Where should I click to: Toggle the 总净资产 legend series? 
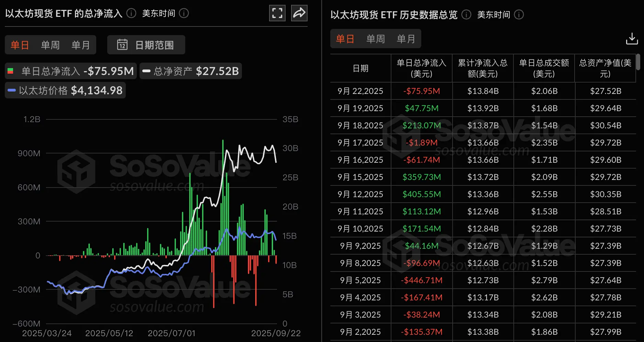pos(191,71)
